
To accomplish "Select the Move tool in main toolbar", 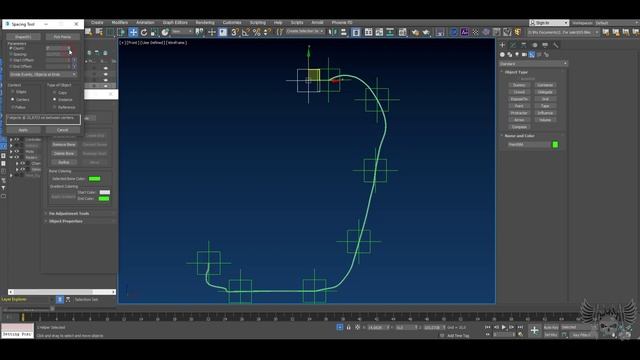I will [x=133, y=32].
